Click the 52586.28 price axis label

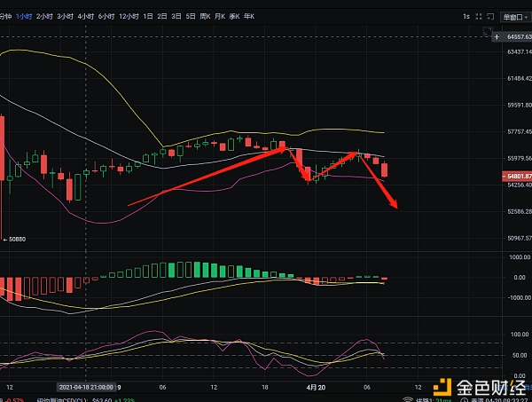click(x=520, y=211)
